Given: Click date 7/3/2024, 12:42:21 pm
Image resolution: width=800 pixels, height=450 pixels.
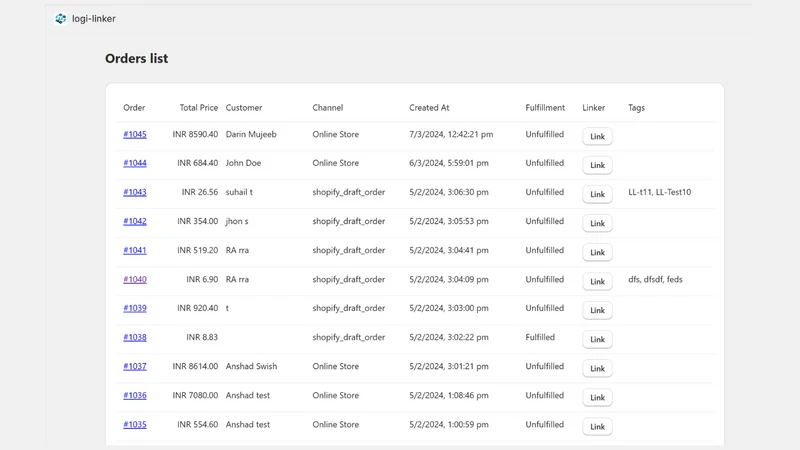Looking at the screenshot, I should tap(451, 134).
